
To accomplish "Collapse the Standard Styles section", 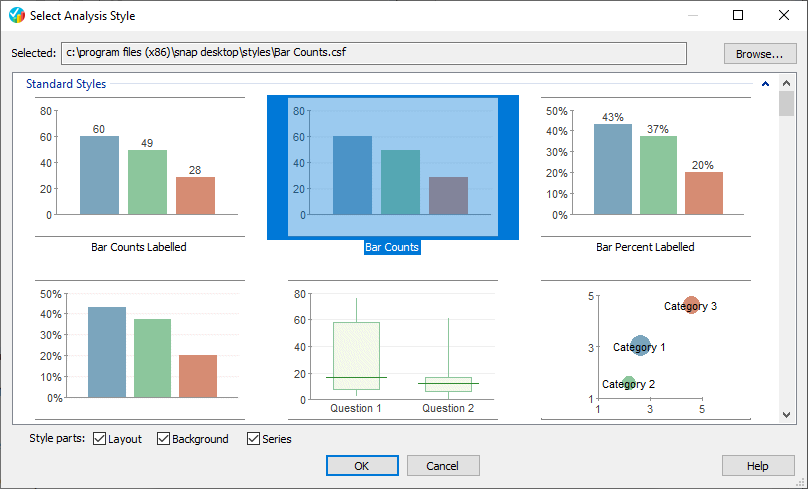I will pos(765,84).
